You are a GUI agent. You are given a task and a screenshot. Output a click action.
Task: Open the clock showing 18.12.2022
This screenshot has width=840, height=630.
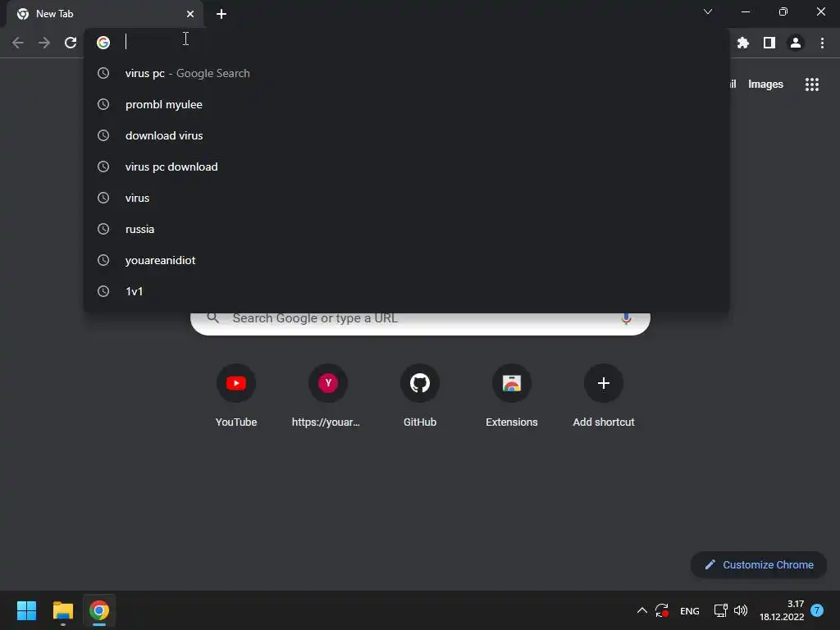coord(782,610)
